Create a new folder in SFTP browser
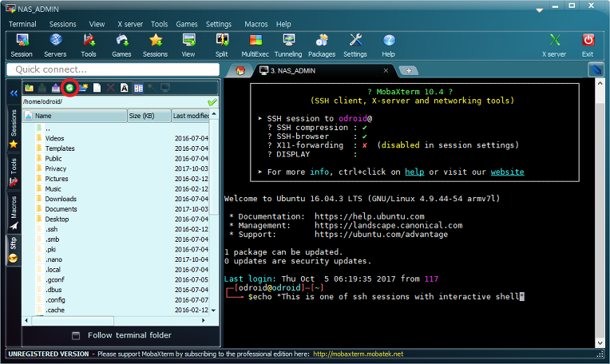The height and width of the screenshot is (364, 610). [x=83, y=88]
